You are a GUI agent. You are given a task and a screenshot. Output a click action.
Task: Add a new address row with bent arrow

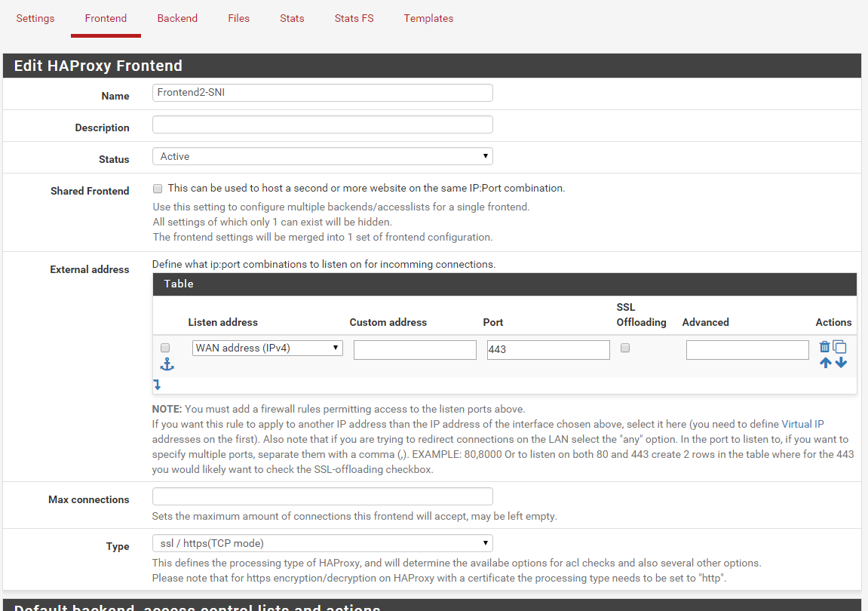[x=157, y=385]
